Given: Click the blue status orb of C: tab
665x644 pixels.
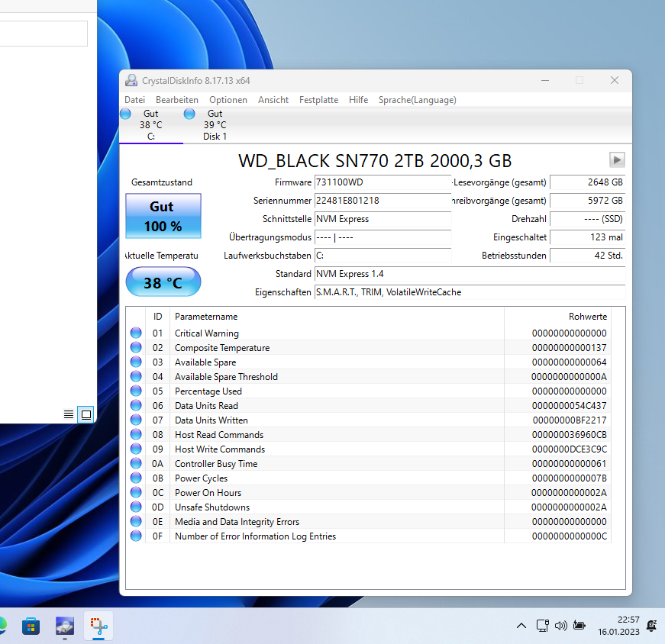Looking at the screenshot, I should tap(125, 114).
